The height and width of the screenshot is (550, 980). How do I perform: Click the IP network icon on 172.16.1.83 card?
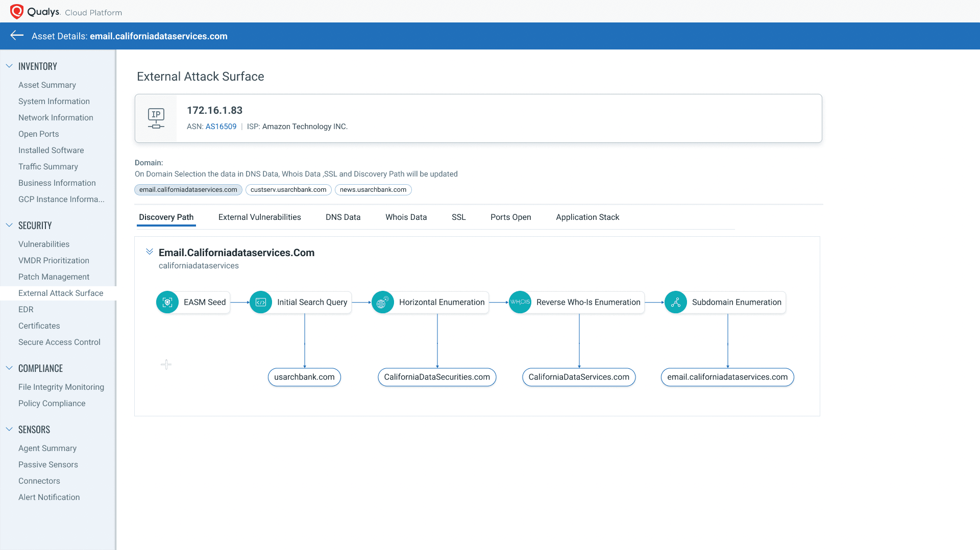[x=156, y=118]
